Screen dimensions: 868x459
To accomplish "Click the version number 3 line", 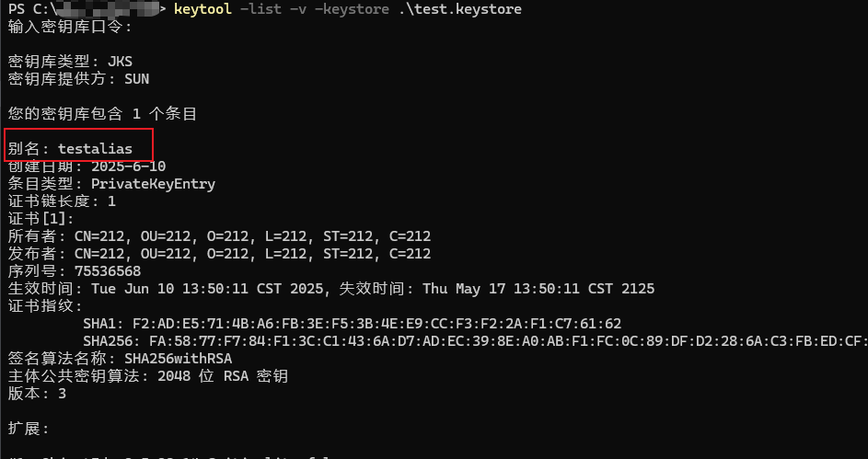I will 37,394.
